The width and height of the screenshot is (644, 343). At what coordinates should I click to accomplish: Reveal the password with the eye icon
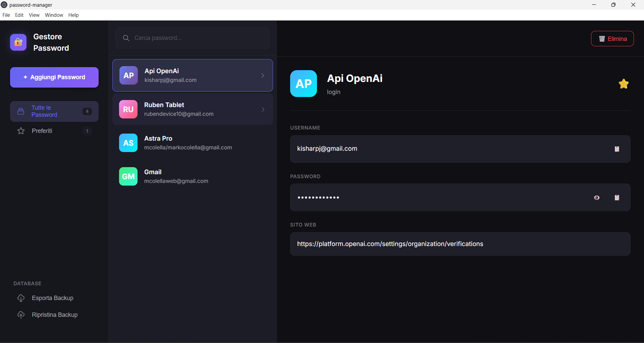[597, 198]
